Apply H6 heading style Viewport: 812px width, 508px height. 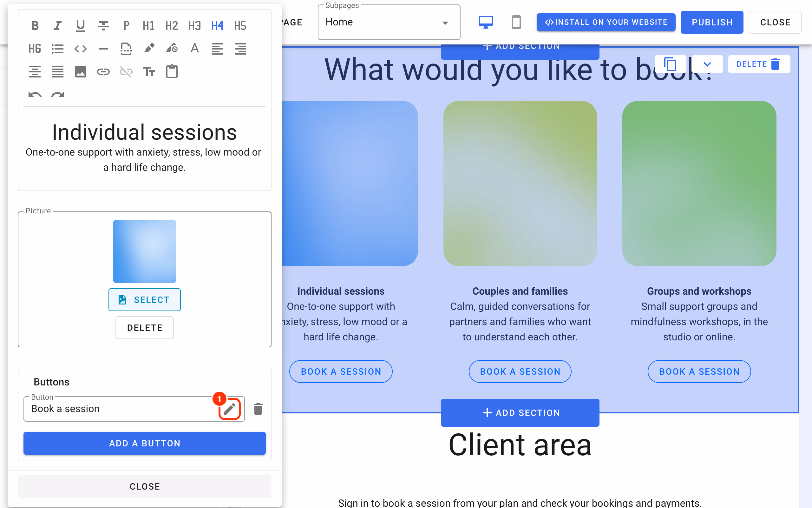(x=35, y=49)
